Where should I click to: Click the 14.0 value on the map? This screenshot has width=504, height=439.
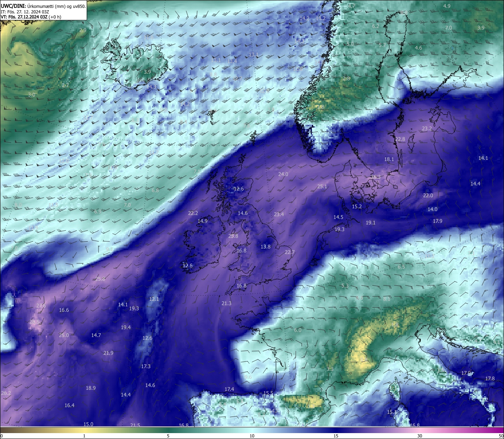432,209
